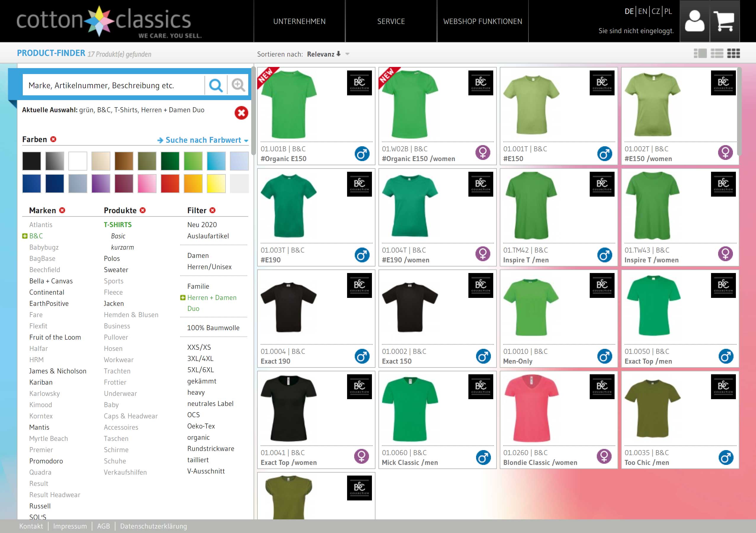Click the cotton classics logo
This screenshot has height=533, width=756.
[x=109, y=22]
